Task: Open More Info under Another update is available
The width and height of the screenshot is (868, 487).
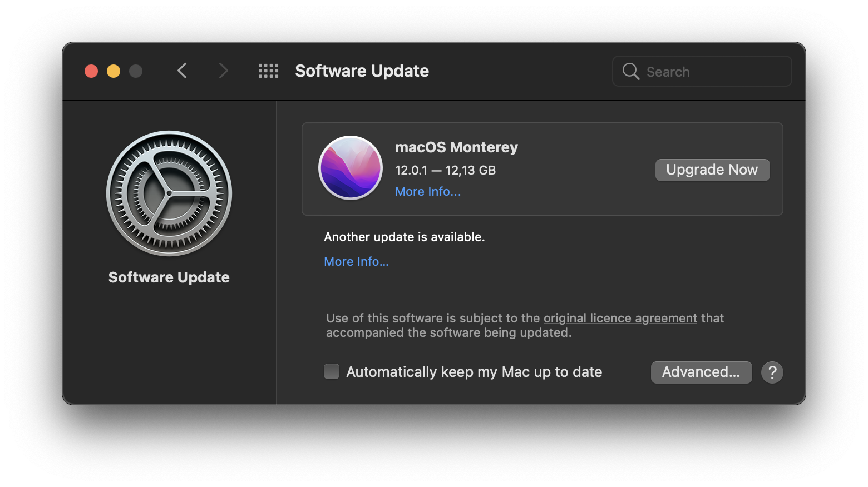Action: click(x=356, y=261)
